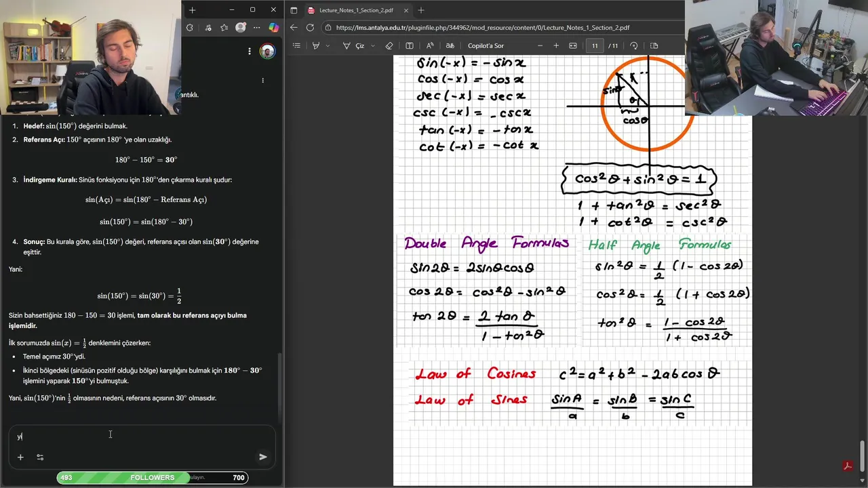This screenshot has height=488, width=868.
Task: Click the tab actions icon left of the PDF tab
Action: pos(294,10)
